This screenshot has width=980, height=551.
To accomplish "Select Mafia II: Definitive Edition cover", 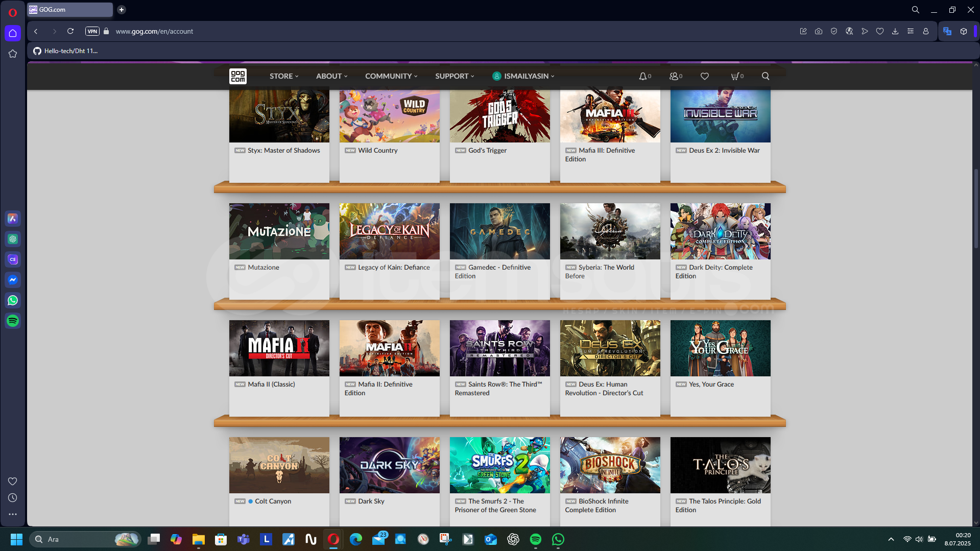I will point(390,348).
